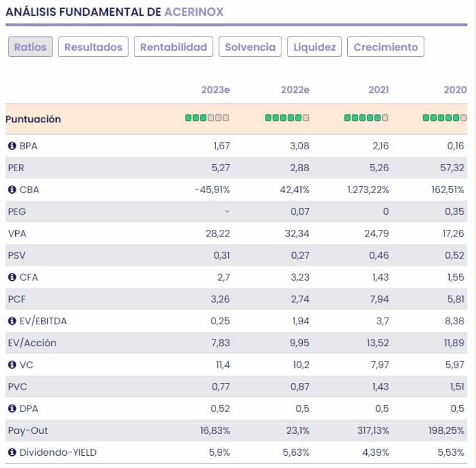
Task: Open the Rentabilidad tab
Action: (173, 47)
